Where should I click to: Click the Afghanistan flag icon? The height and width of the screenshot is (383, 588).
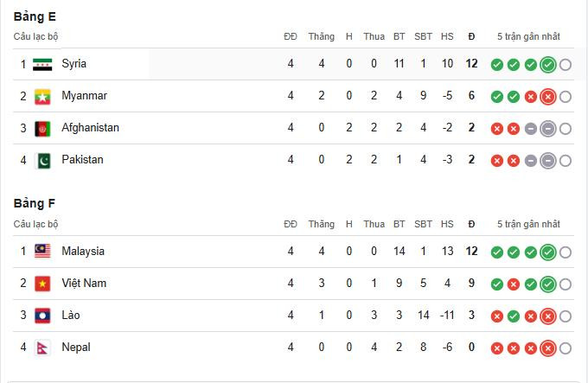pyautogui.click(x=42, y=128)
